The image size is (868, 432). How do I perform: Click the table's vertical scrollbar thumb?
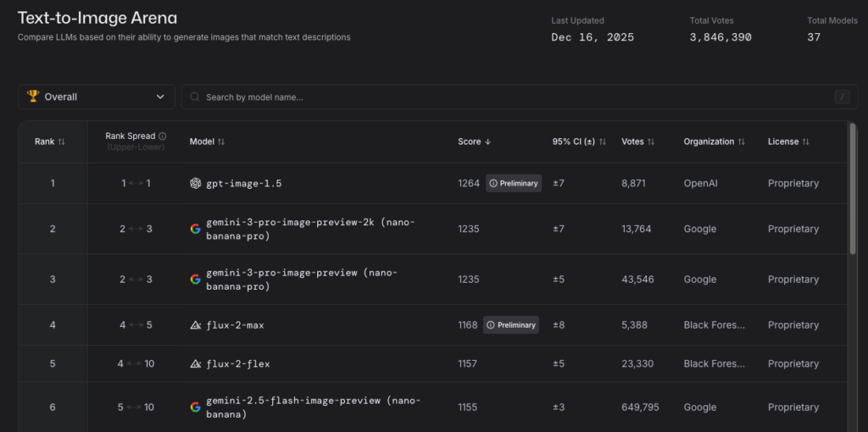(x=852, y=186)
